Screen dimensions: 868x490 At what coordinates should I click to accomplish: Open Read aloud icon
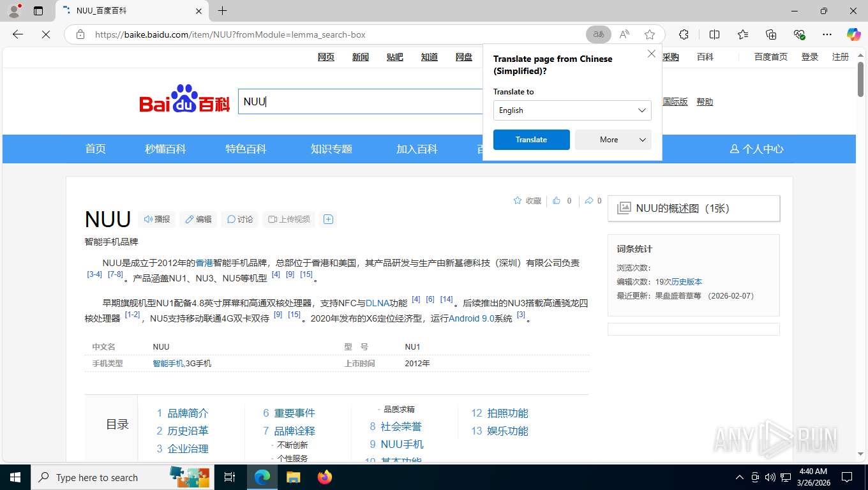point(624,34)
